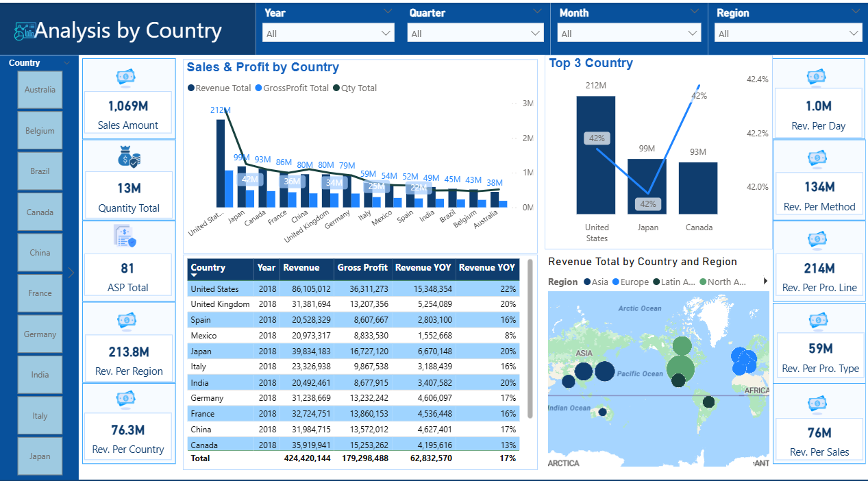Image resolution: width=868 pixels, height=481 pixels.
Task: Click the money bag icon above Quantity Total
Action: (x=128, y=157)
